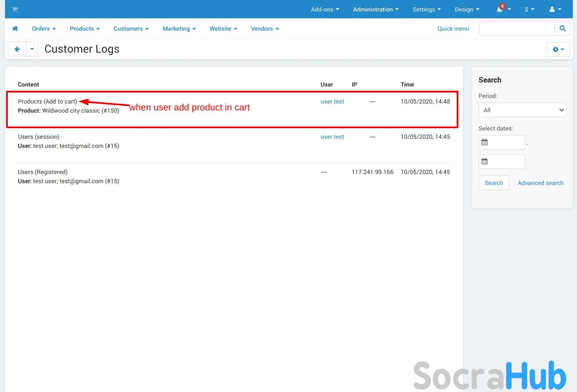Open user test link in Add to cart row
The height and width of the screenshot is (392, 577).
click(332, 102)
